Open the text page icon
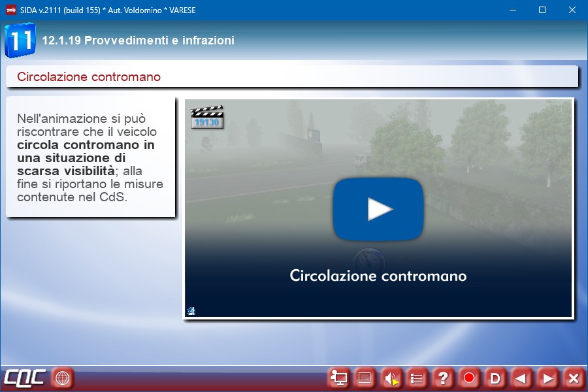 click(x=365, y=378)
